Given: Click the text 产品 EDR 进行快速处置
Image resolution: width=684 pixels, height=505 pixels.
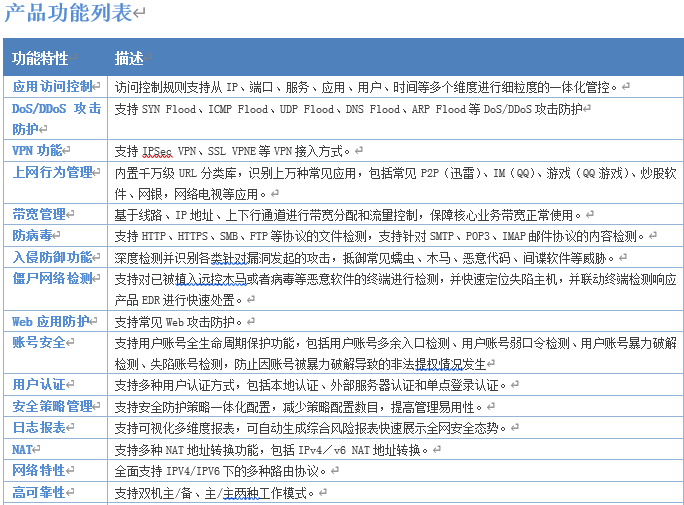Looking at the screenshot, I should 178,300.
